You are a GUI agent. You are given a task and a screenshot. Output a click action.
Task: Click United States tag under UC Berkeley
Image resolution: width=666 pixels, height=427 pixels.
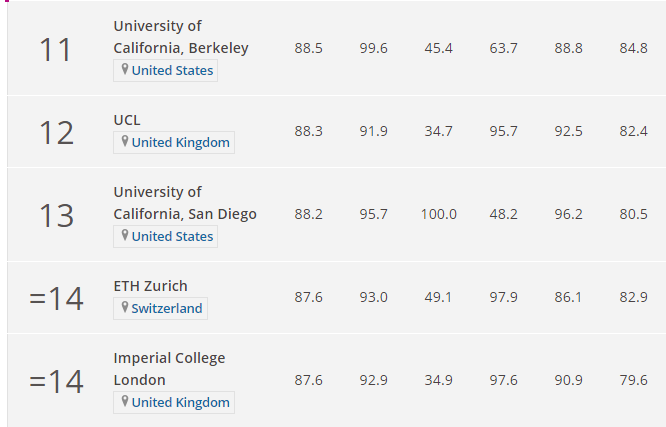172,70
